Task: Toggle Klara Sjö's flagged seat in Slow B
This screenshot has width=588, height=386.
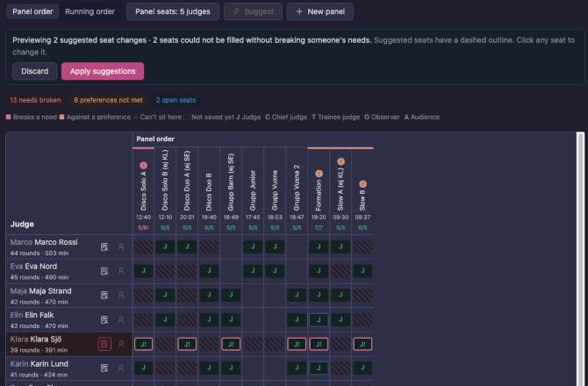Action: pos(362,344)
